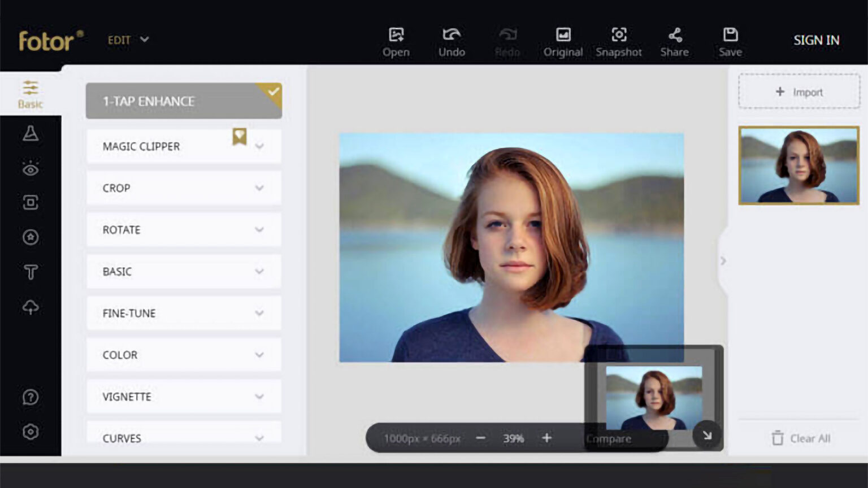Open the EDIT mode dropdown
This screenshot has width=868, height=488.
click(128, 40)
